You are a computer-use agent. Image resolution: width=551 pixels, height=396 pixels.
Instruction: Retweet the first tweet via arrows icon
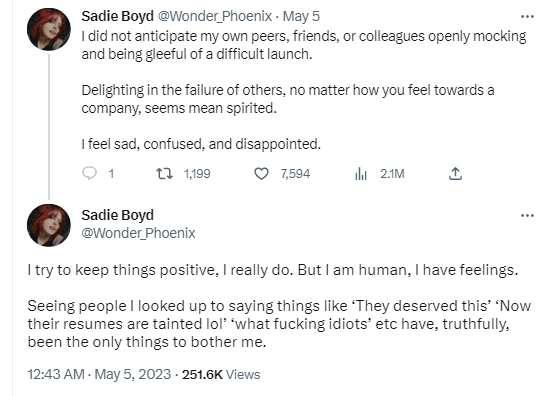tap(164, 174)
